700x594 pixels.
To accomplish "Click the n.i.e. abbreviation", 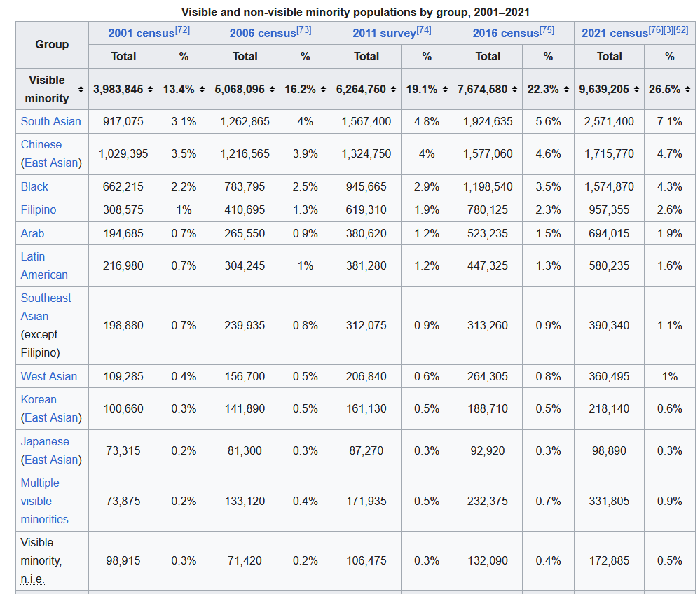I will pyautogui.click(x=33, y=579).
